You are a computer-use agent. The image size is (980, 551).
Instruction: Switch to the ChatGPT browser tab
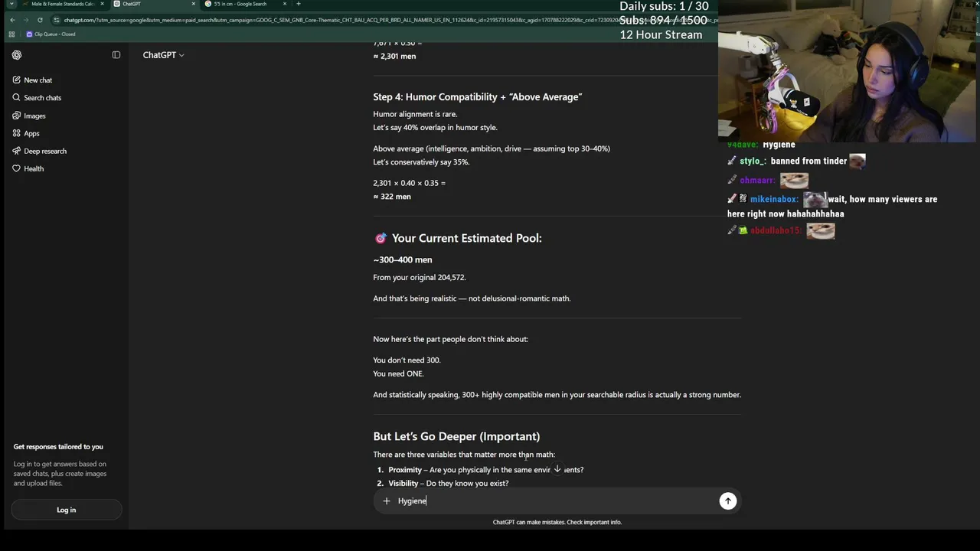(132, 4)
